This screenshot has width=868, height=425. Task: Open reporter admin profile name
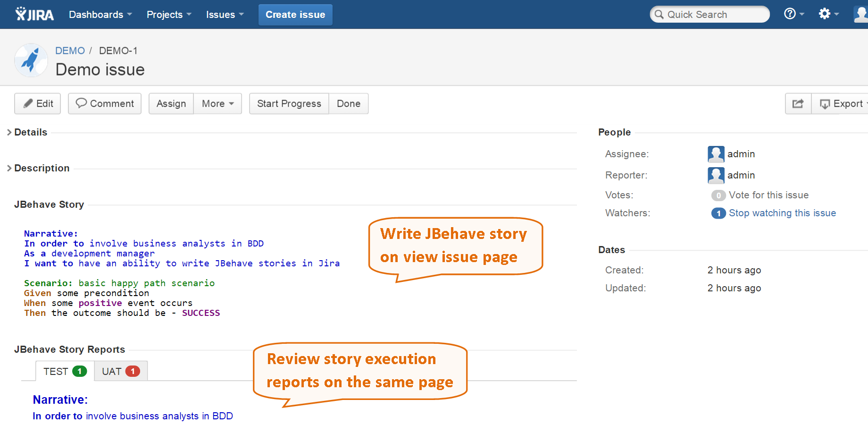tap(741, 175)
